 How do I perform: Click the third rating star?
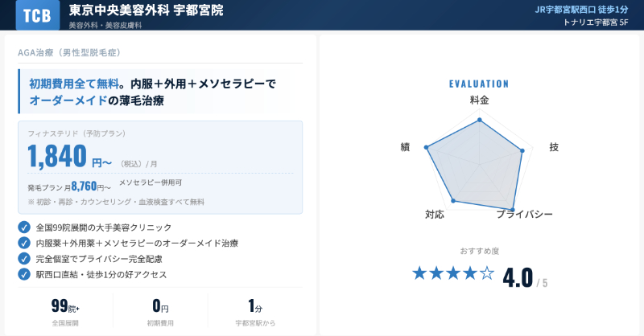coord(453,273)
